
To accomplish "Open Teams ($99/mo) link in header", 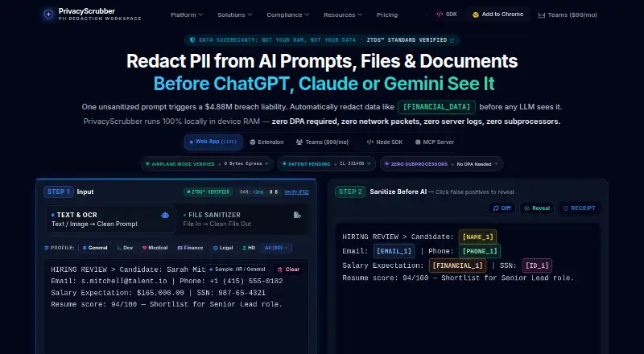I will point(568,14).
